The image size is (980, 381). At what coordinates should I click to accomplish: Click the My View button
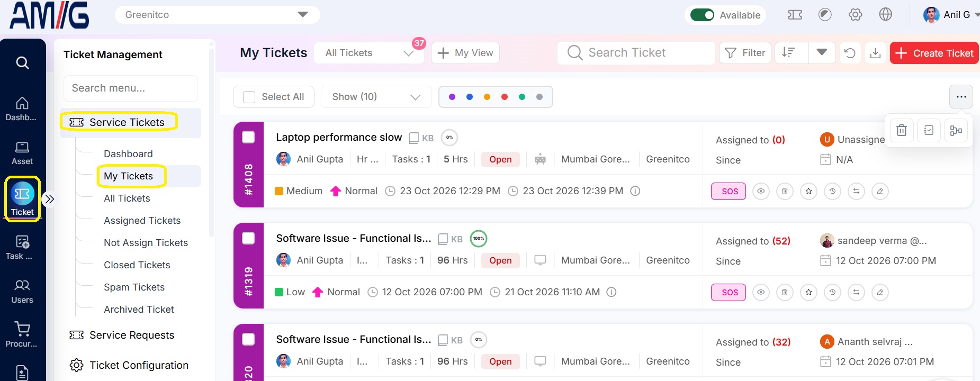pyautogui.click(x=465, y=53)
